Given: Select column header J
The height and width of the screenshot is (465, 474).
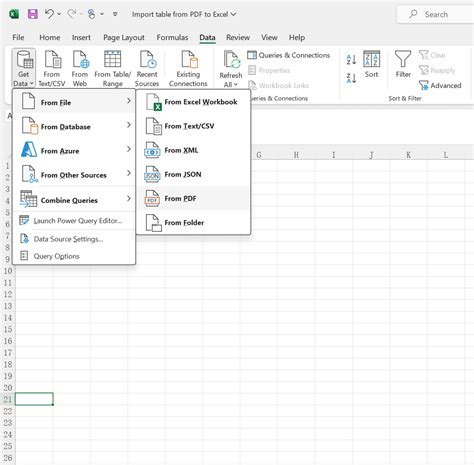Looking at the screenshot, I should pyautogui.click(x=371, y=155).
